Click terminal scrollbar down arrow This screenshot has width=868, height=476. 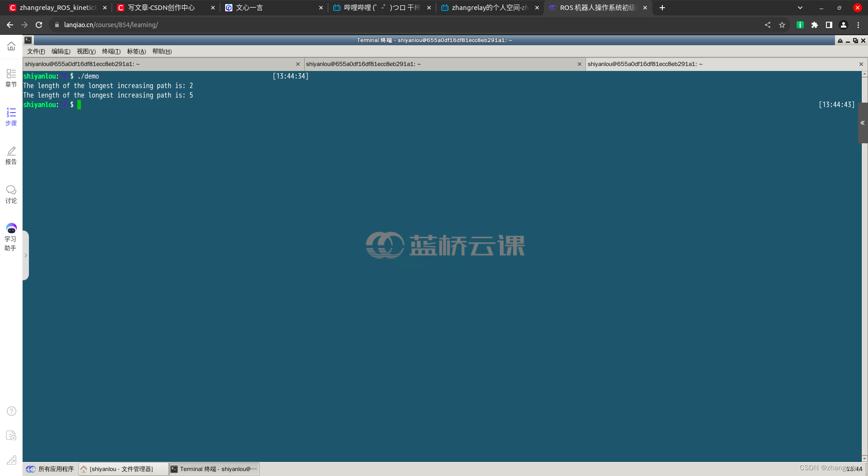click(x=864, y=458)
